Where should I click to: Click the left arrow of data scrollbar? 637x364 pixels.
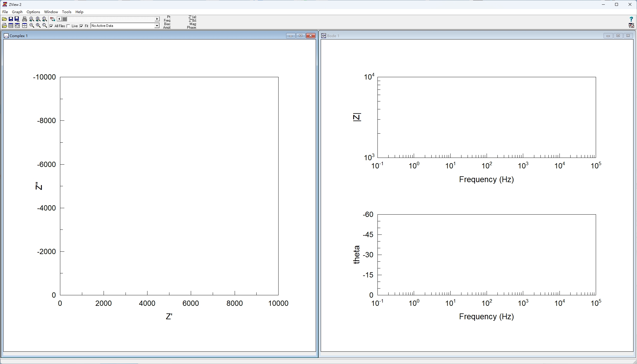point(59,19)
